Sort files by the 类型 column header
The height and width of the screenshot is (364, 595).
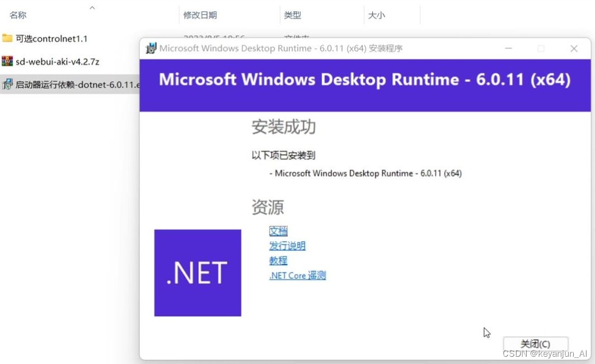pyautogui.click(x=293, y=15)
